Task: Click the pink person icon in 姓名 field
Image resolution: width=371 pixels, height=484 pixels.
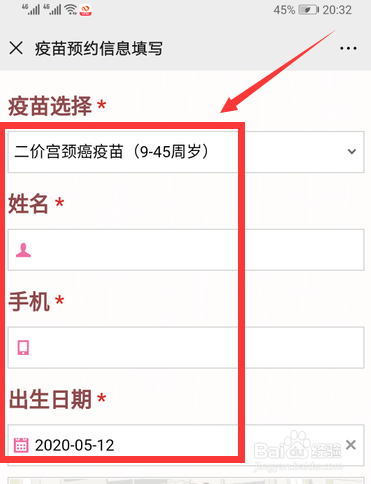Action: [x=23, y=250]
